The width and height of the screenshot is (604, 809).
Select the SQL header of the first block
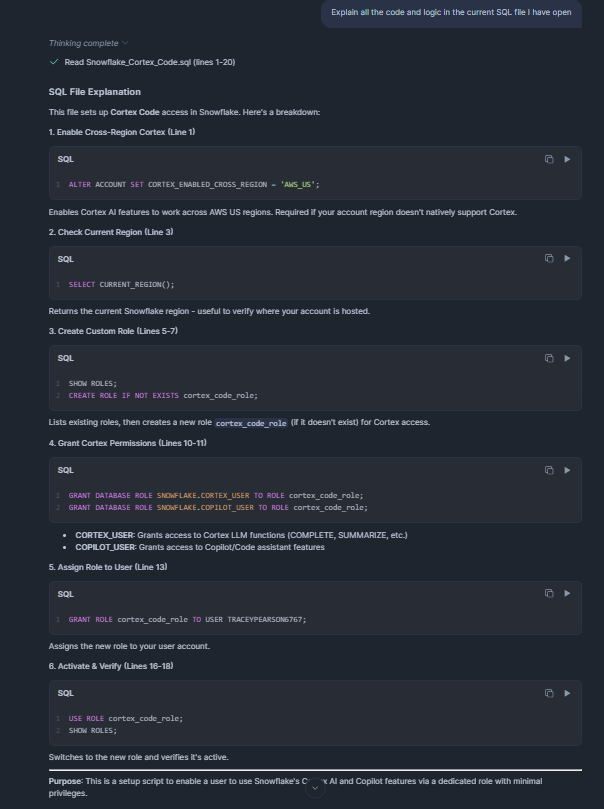pyautogui.click(x=65, y=158)
